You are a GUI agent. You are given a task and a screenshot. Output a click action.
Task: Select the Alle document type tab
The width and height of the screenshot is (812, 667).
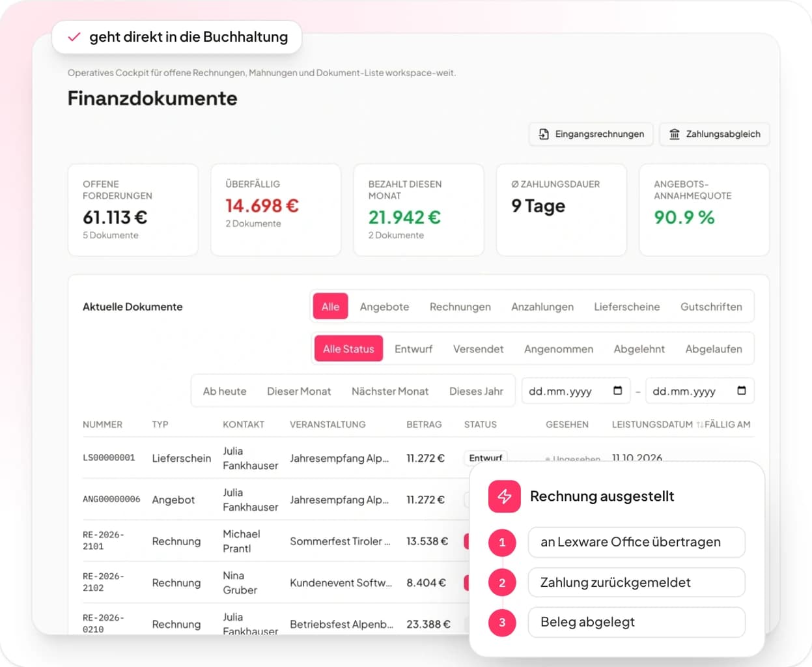coord(330,307)
